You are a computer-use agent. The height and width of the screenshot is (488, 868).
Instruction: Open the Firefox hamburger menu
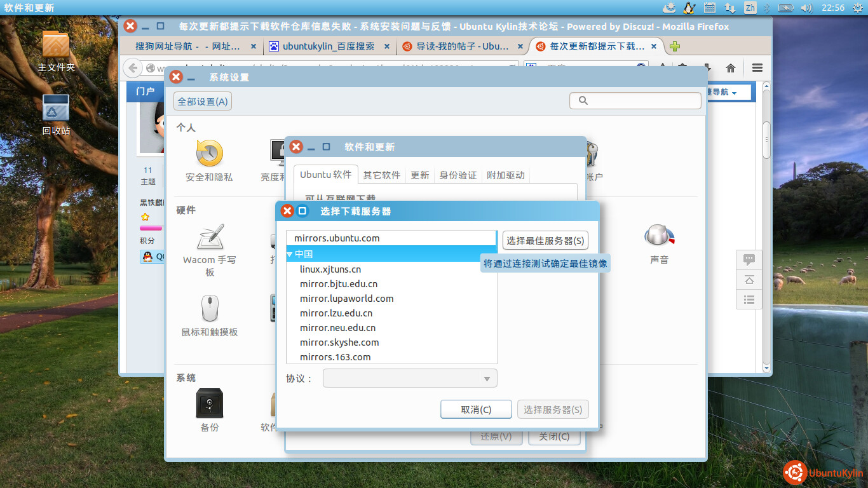click(757, 68)
